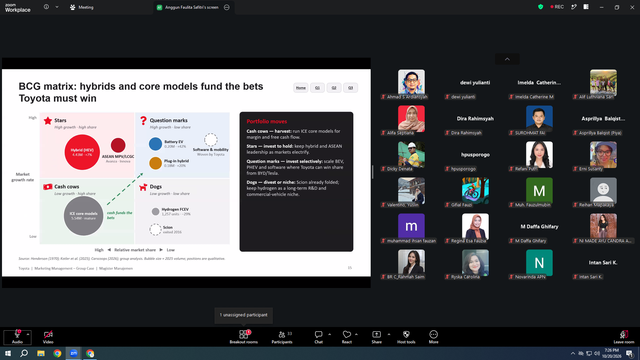Open Zoom app icon on taskbar
Screen dimensions: 640x360
point(74,353)
